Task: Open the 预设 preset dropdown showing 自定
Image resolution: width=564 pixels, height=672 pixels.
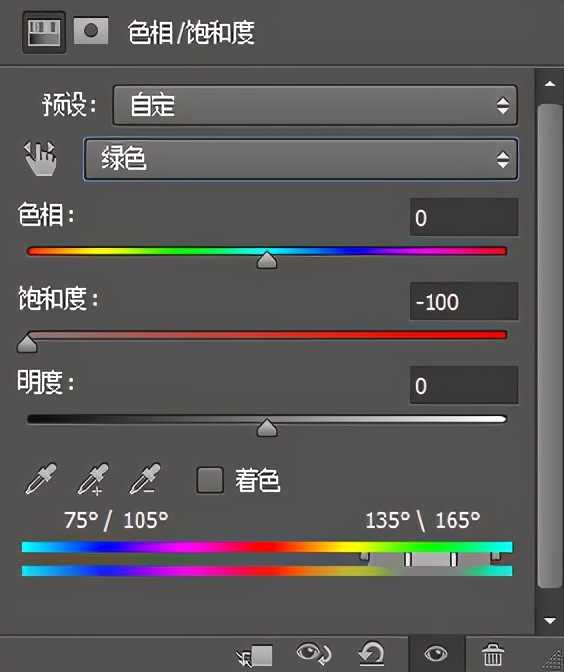Action: coord(315,105)
